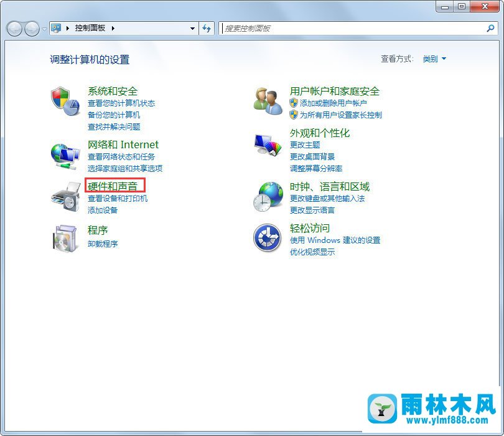Open the recent pages dropdown arrow
Image resolution: width=504 pixels, height=436 pixels.
point(44,29)
